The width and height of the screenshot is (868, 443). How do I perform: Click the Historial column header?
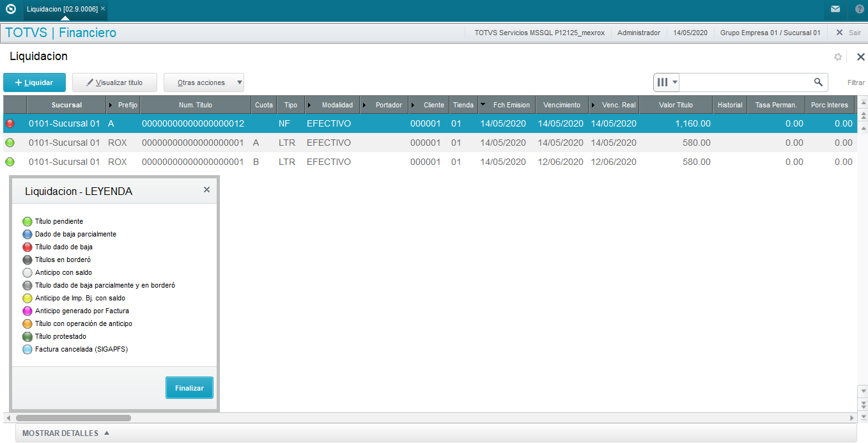coord(730,105)
